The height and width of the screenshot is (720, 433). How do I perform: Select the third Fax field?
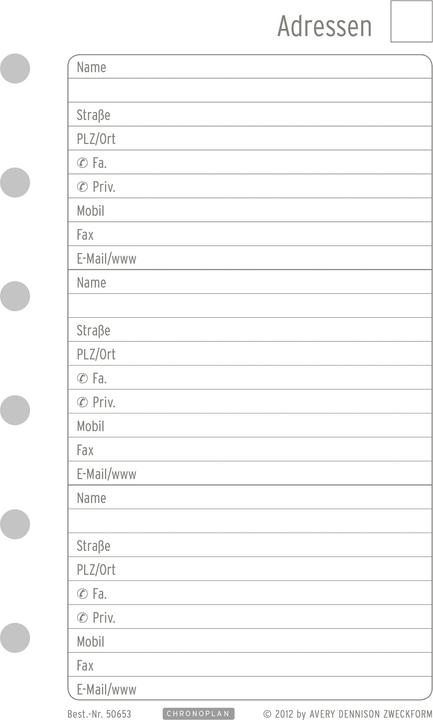tap(250, 664)
